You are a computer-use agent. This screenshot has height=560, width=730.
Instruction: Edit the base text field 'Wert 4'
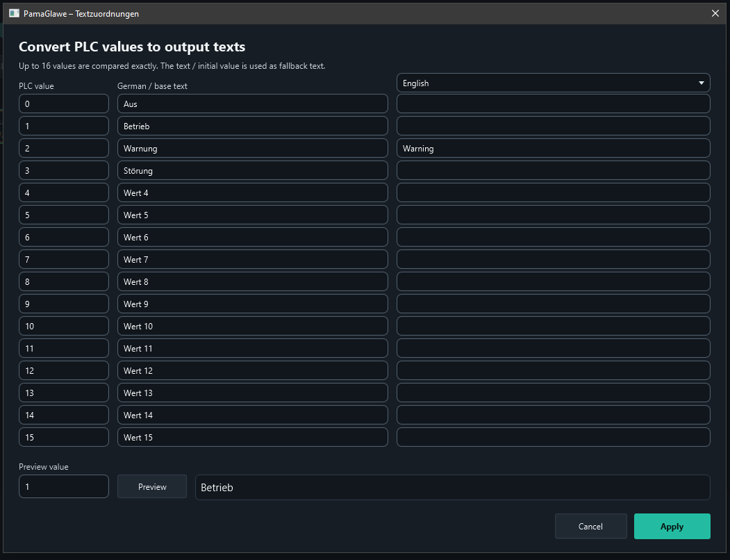tap(252, 193)
